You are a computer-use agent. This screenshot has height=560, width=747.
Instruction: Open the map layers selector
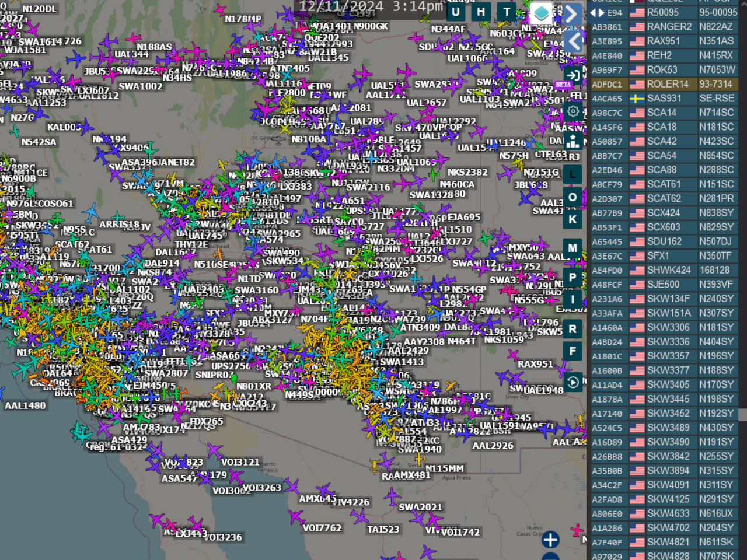[541, 12]
